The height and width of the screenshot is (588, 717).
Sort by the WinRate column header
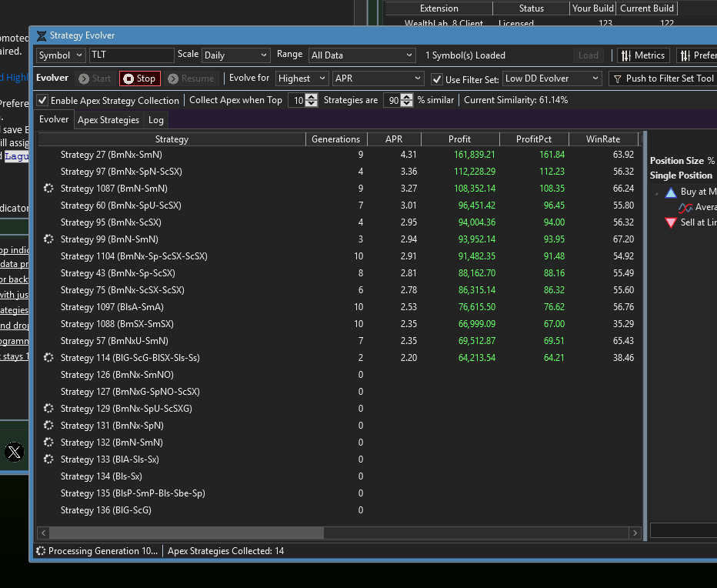[604, 139]
